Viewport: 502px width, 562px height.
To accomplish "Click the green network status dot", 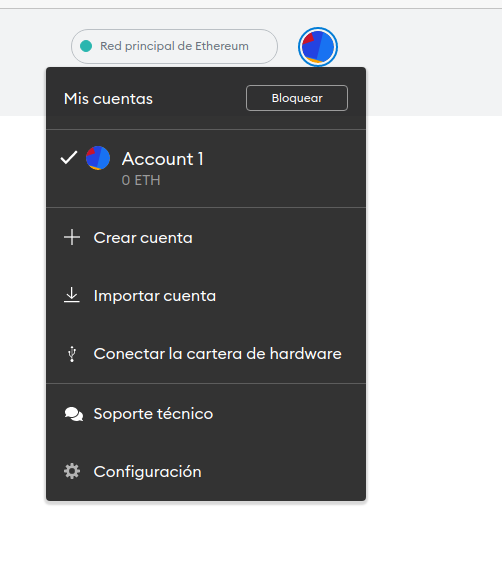I will pyautogui.click(x=86, y=46).
